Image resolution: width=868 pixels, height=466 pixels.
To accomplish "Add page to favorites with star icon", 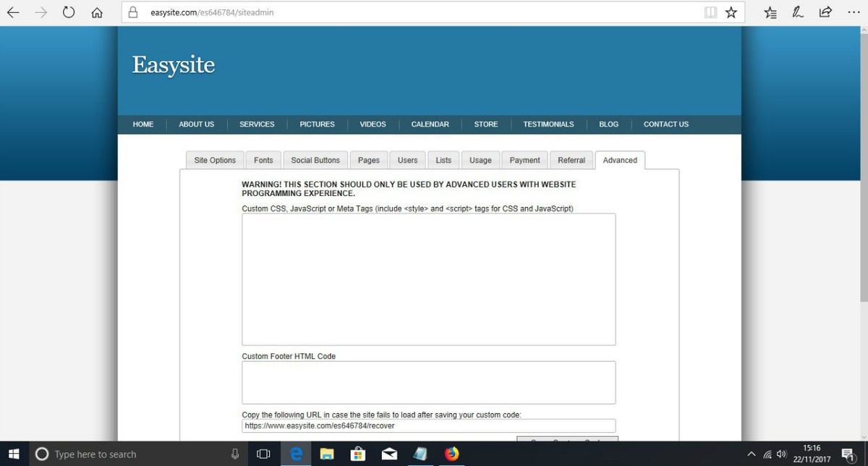I will click(731, 12).
